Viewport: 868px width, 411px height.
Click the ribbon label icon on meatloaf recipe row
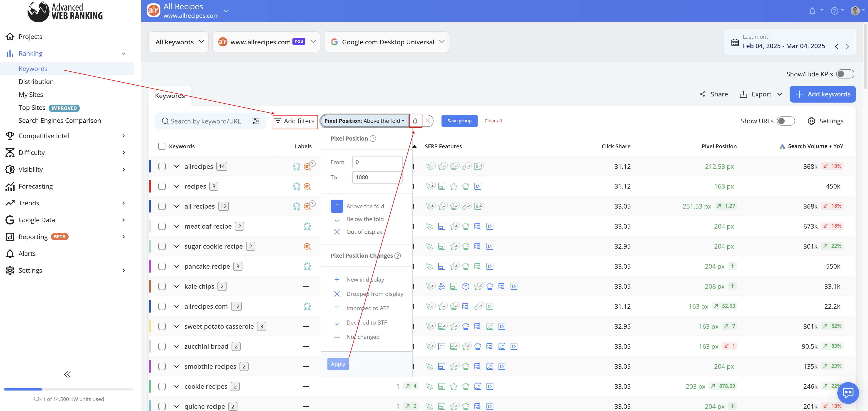[307, 227]
